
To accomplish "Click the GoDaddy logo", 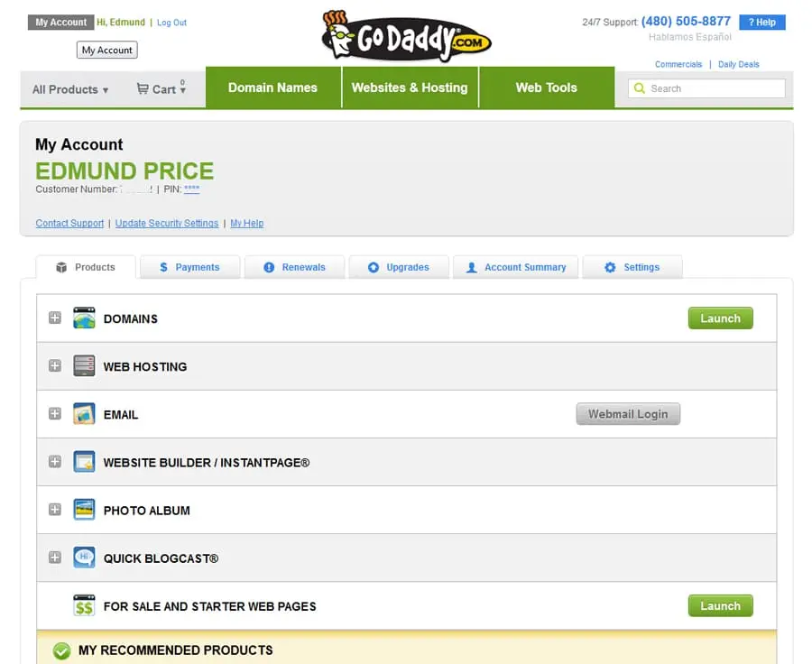I will (407, 36).
